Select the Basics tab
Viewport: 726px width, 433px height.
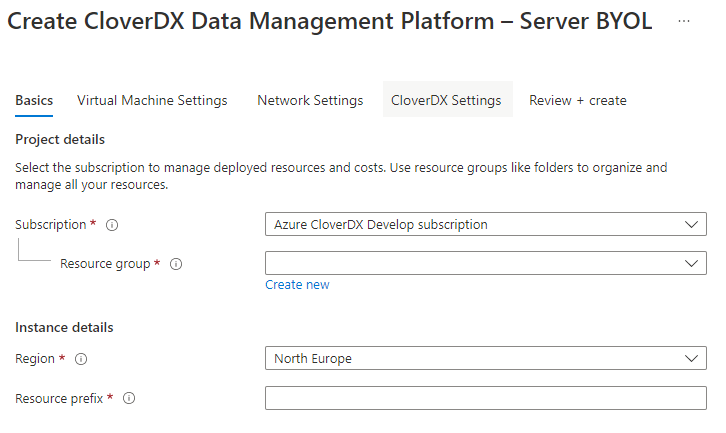[x=34, y=100]
